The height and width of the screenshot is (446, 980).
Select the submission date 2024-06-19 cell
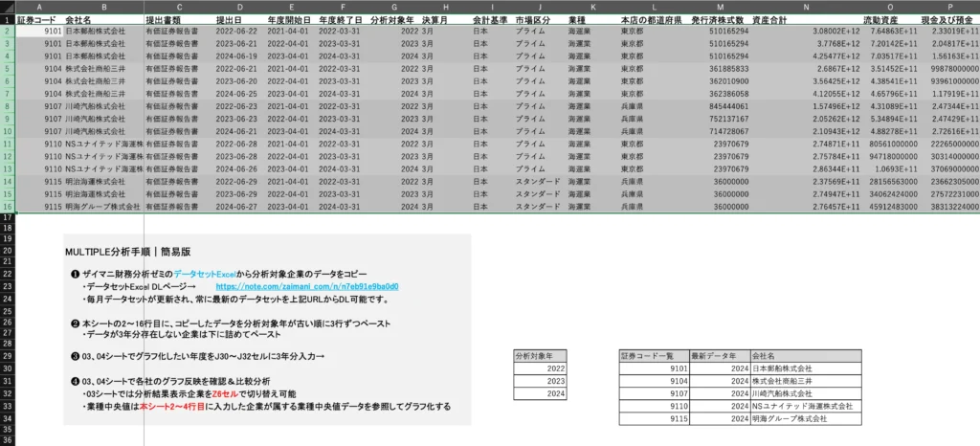239,56
